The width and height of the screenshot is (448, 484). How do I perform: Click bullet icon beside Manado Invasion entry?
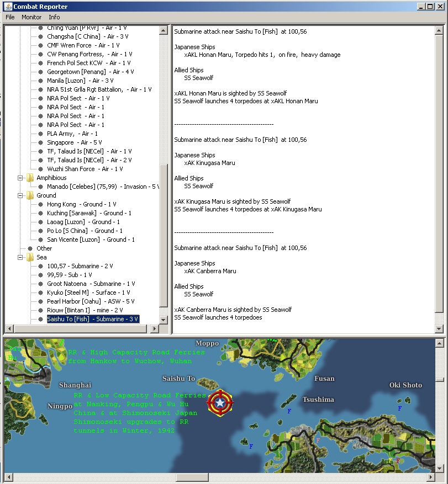click(x=40, y=187)
